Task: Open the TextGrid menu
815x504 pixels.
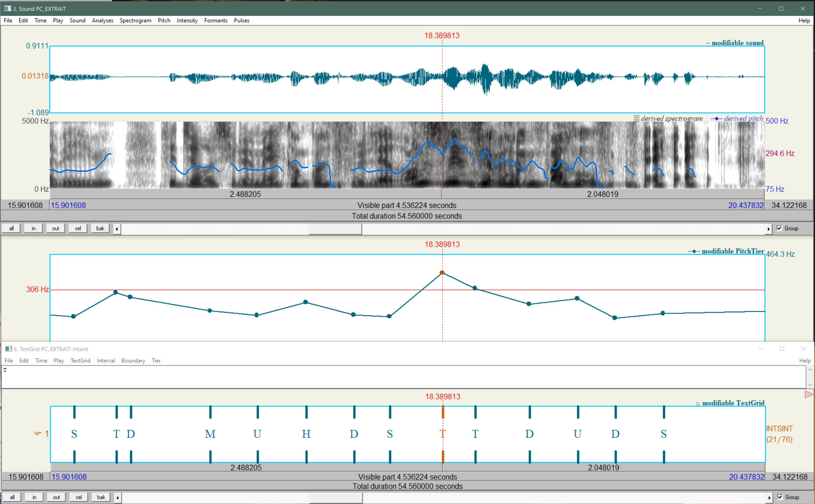Action: [x=80, y=360]
